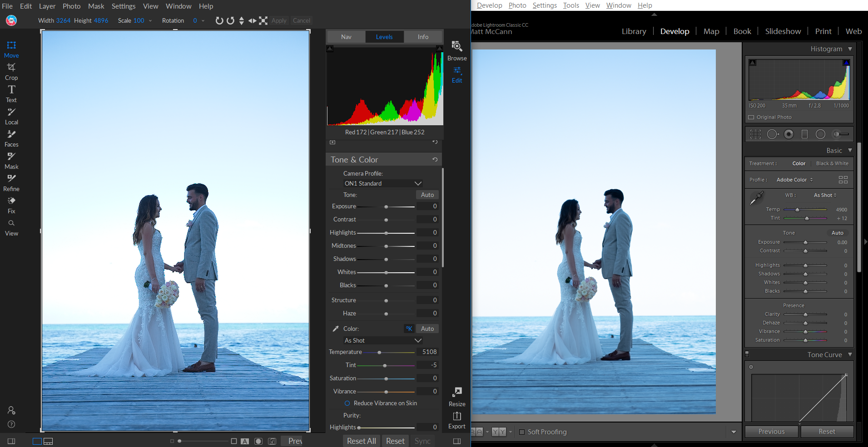Click the fit-to-canvas expand icon

tap(263, 20)
